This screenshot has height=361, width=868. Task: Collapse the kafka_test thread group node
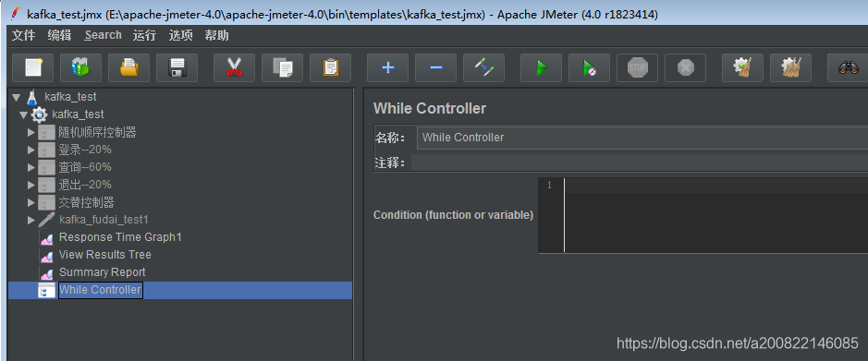tap(23, 115)
